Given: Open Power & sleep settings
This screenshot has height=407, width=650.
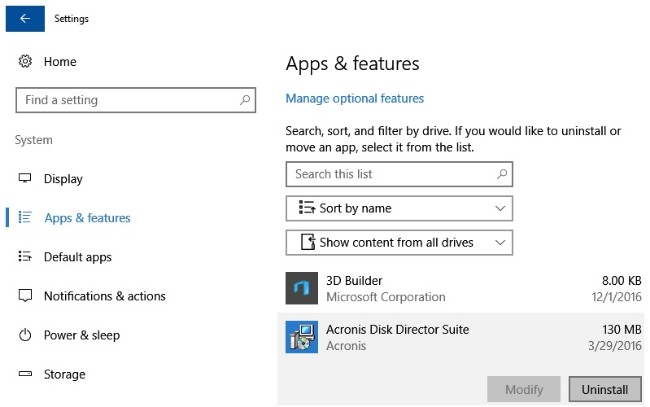Looking at the screenshot, I should (x=82, y=335).
